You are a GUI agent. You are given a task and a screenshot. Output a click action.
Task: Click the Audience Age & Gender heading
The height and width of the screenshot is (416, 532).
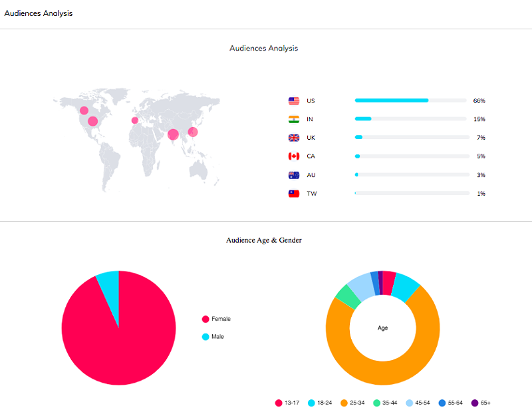[264, 240]
